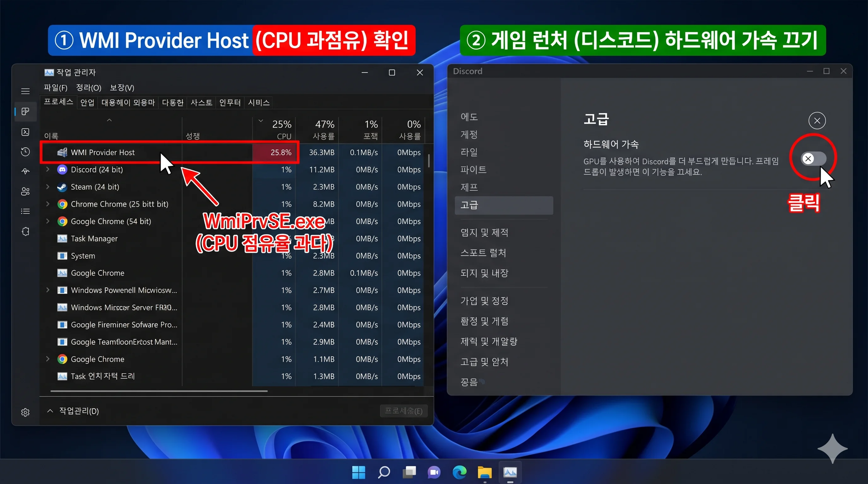
Task: Click the Windows Start button on the taskbar
Action: [359, 472]
